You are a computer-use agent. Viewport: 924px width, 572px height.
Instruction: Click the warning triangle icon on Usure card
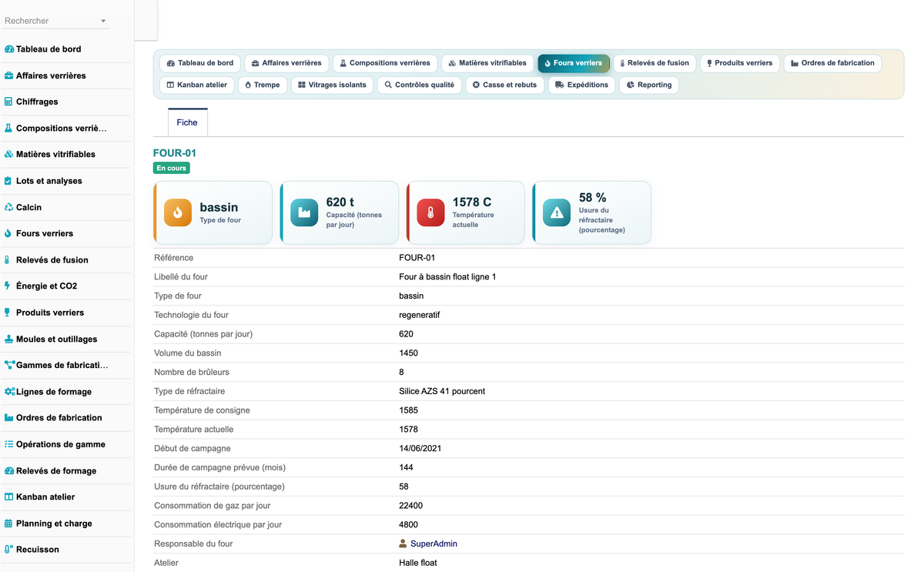pyautogui.click(x=557, y=212)
